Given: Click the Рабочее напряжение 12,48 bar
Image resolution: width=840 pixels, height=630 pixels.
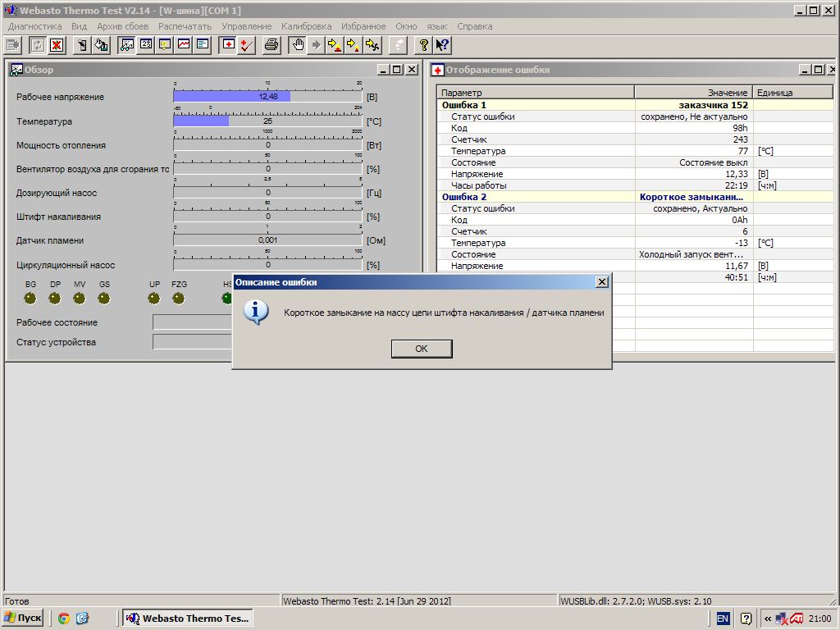Looking at the screenshot, I should [x=268, y=97].
